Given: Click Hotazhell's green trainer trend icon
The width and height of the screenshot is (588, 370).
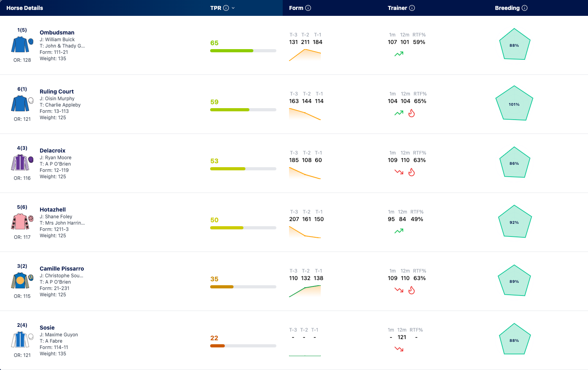Looking at the screenshot, I should 399,231.
